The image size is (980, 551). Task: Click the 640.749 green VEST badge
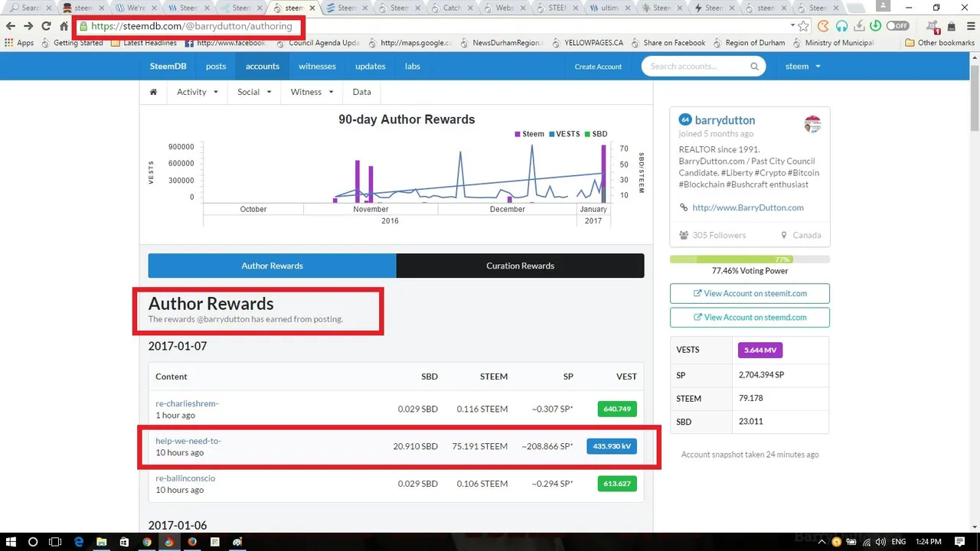click(617, 409)
